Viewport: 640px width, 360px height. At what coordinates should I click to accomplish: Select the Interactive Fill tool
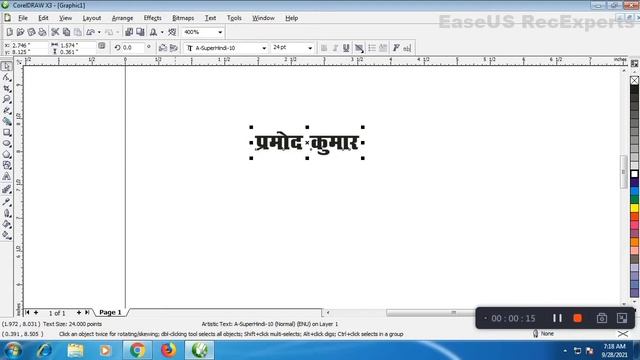click(7, 235)
